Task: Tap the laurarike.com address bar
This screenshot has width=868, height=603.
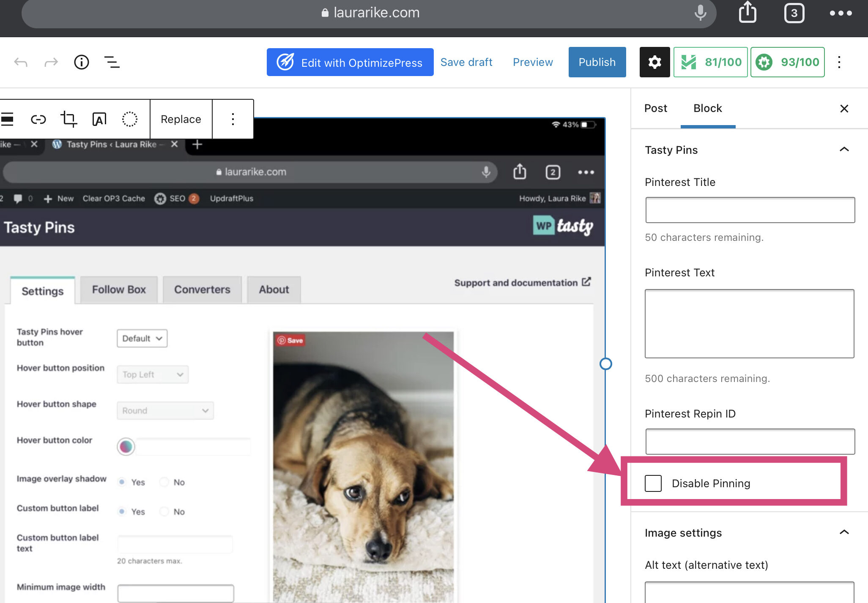Action: pos(369,13)
